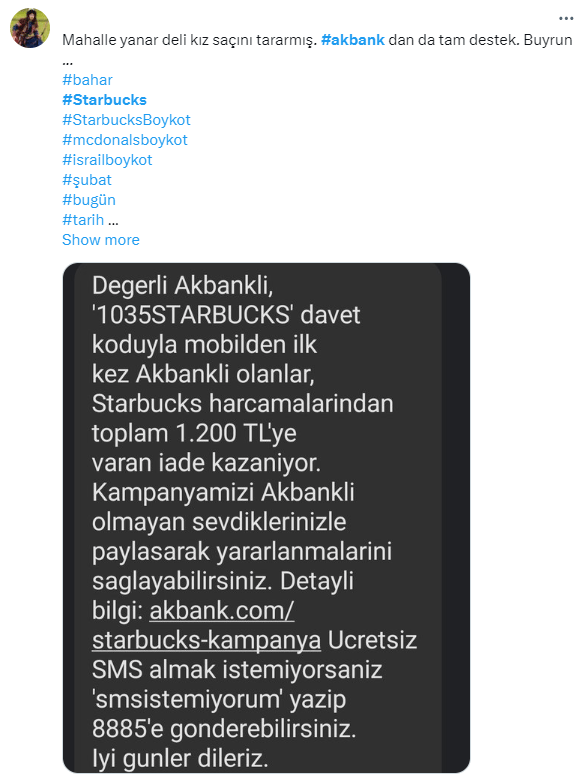Screen dimensions: 578x780
Task: Select the #israilboykot hashtag
Action: [107, 160]
